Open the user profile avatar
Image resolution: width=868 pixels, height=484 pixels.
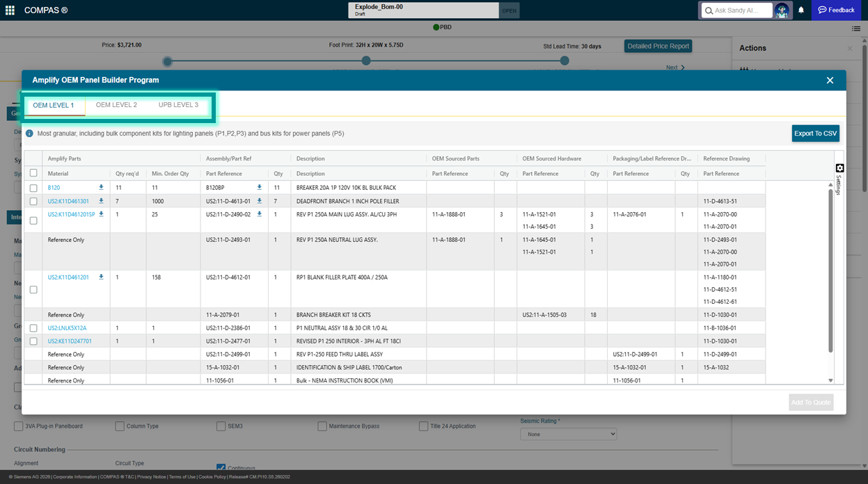click(x=782, y=10)
